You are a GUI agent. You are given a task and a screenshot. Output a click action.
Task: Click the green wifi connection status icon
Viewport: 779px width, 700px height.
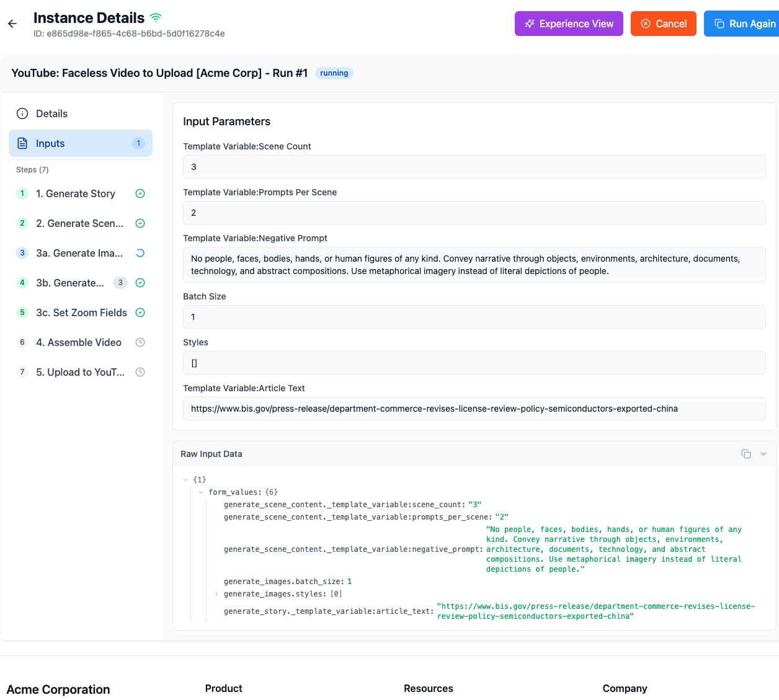point(156,17)
